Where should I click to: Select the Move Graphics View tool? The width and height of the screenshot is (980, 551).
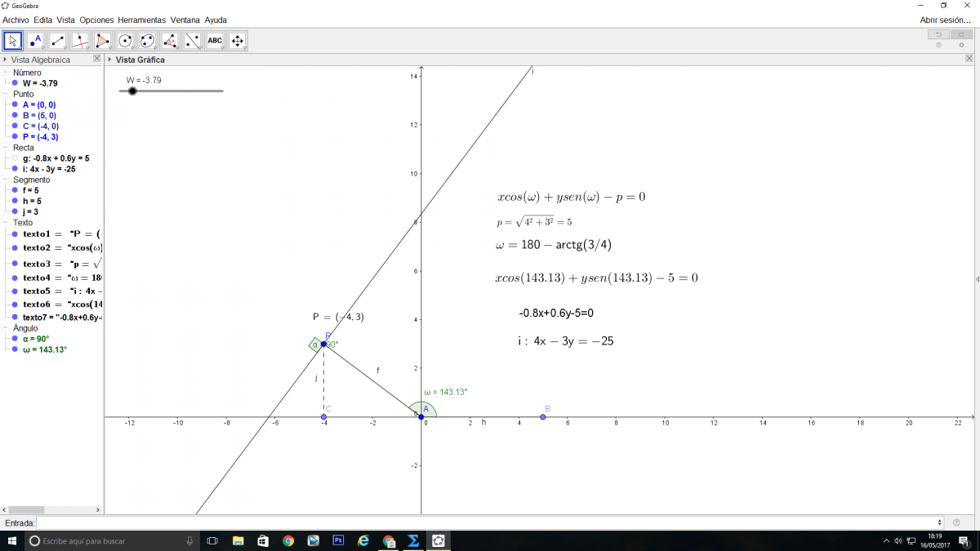click(238, 41)
